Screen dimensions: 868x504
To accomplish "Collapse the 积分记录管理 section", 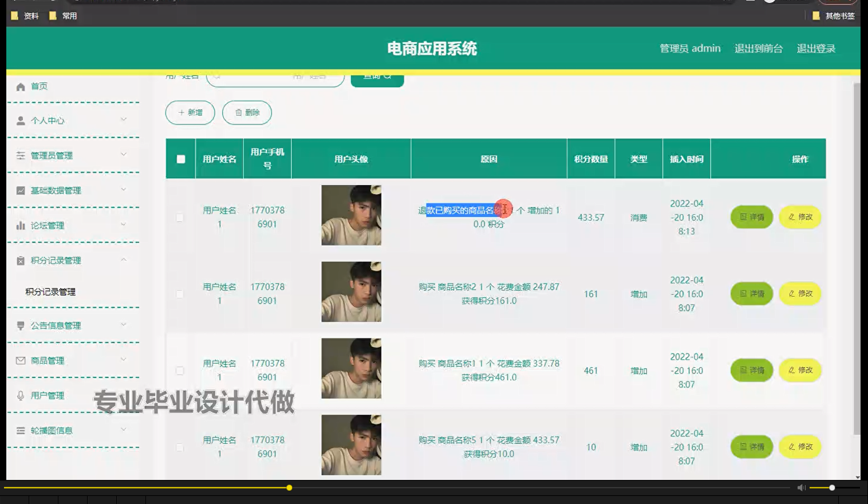I will point(123,260).
